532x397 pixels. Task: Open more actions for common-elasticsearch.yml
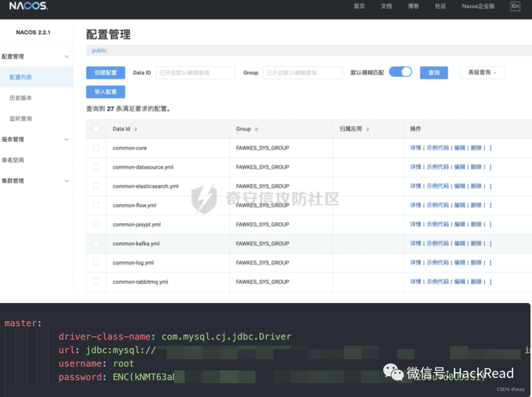(x=490, y=186)
